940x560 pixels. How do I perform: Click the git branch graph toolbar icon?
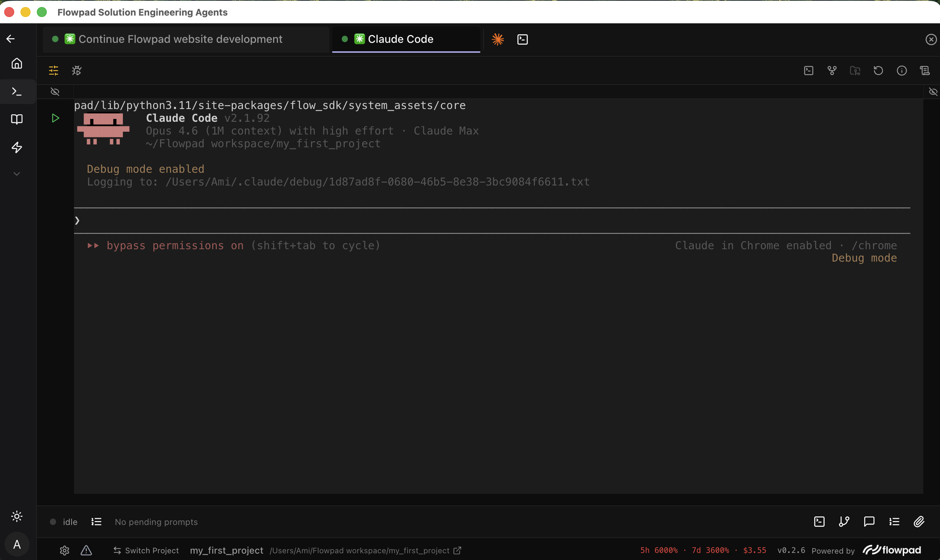[x=832, y=70]
